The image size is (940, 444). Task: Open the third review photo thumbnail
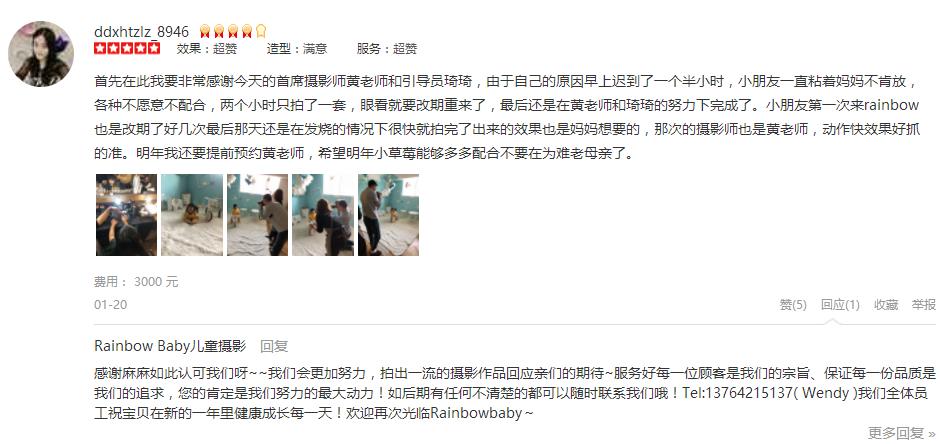pos(258,215)
